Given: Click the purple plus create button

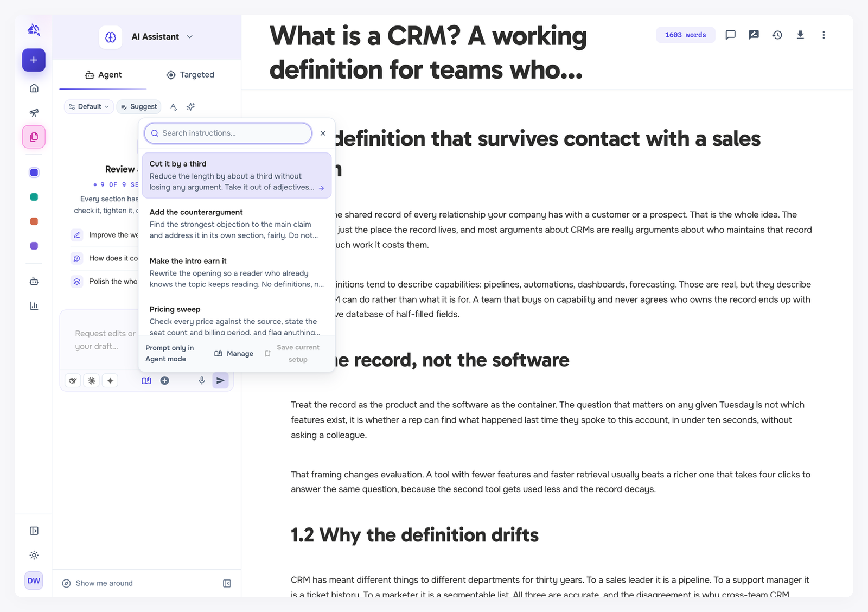Looking at the screenshot, I should point(34,60).
